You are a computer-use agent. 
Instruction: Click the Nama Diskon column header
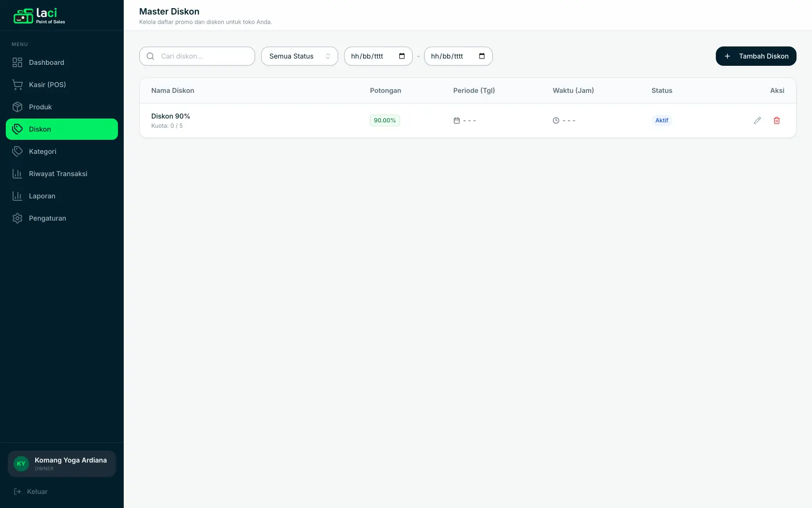tap(173, 90)
